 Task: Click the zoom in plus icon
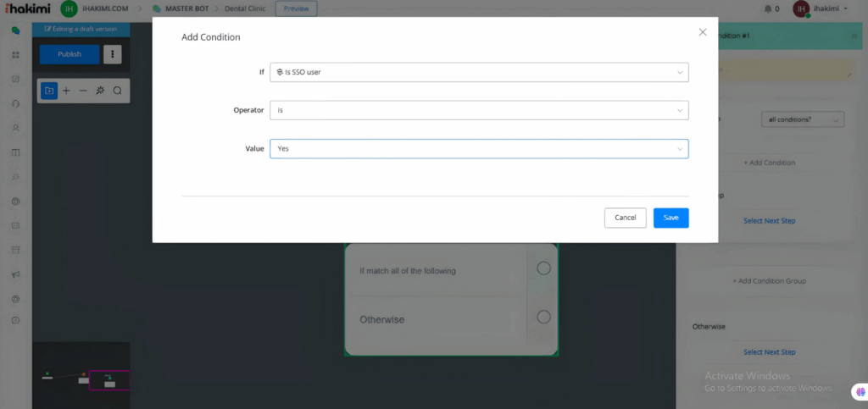click(x=66, y=91)
